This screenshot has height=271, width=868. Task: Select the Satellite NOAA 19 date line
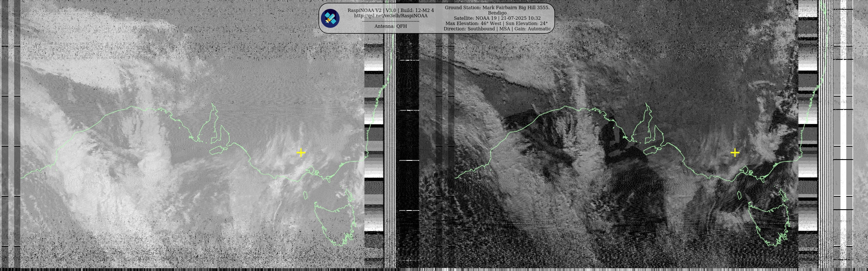[x=497, y=18]
